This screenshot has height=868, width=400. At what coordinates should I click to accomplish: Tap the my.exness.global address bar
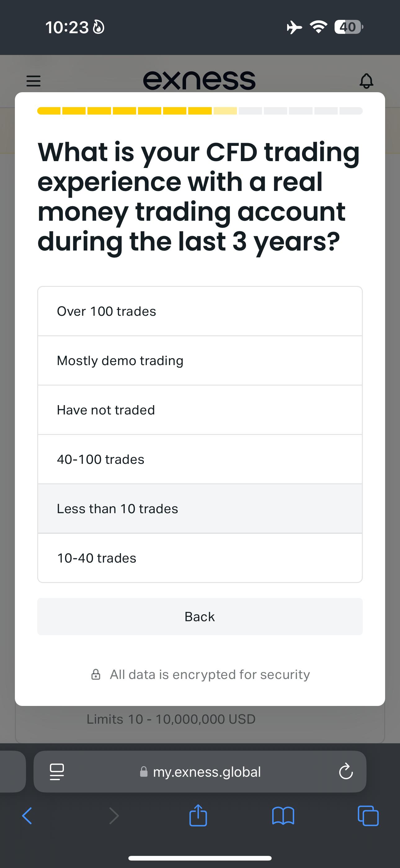200,772
